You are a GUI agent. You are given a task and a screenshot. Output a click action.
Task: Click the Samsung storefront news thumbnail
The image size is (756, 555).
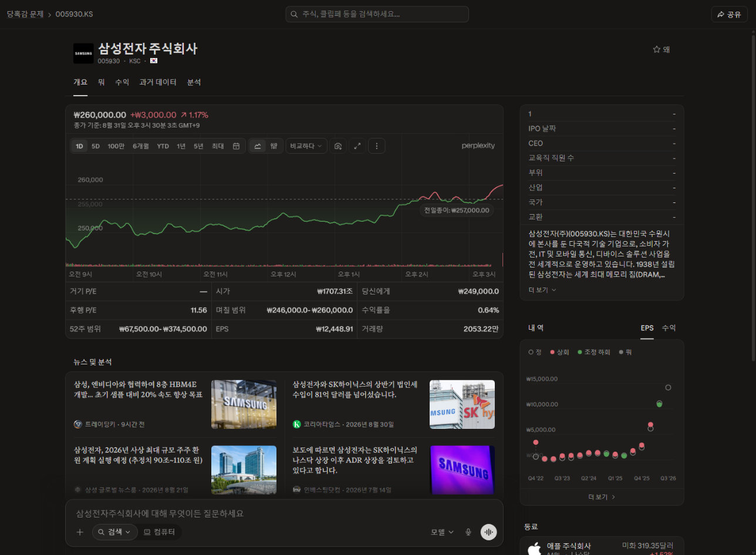[x=244, y=404]
